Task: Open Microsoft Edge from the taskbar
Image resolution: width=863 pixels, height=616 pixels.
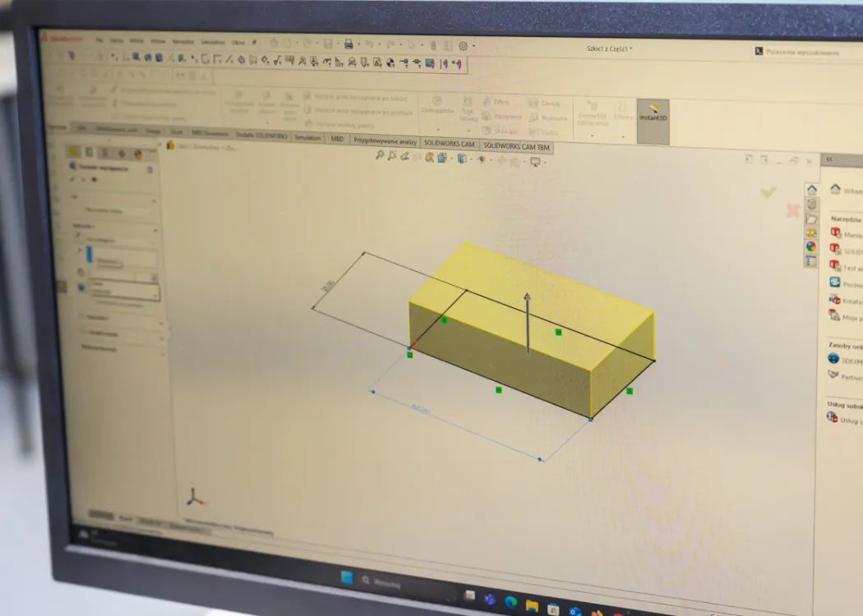Action: (510, 602)
